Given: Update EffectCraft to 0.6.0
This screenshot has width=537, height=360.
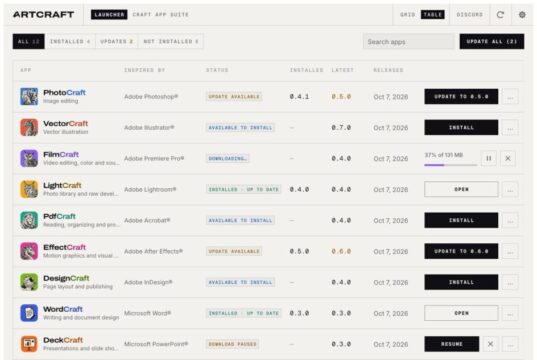Looking at the screenshot, I should pyautogui.click(x=461, y=251).
